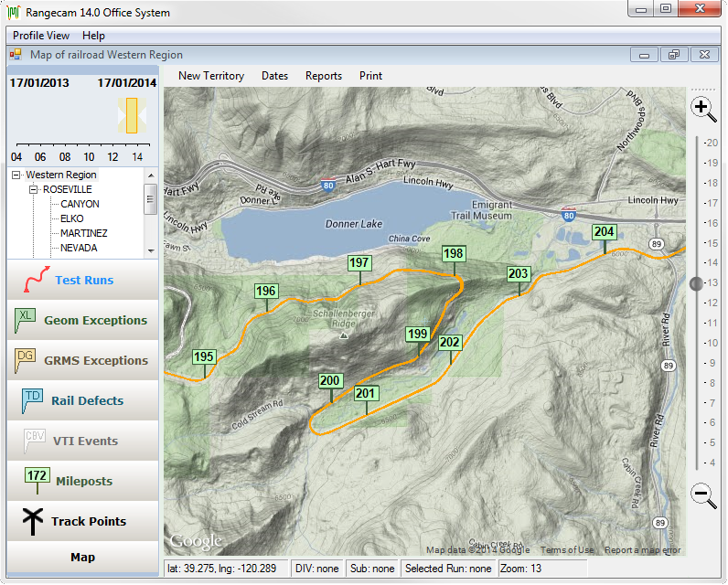728x585 pixels.
Task: Open Geom Exceptions XL flag icon
Action: pyautogui.click(x=26, y=320)
